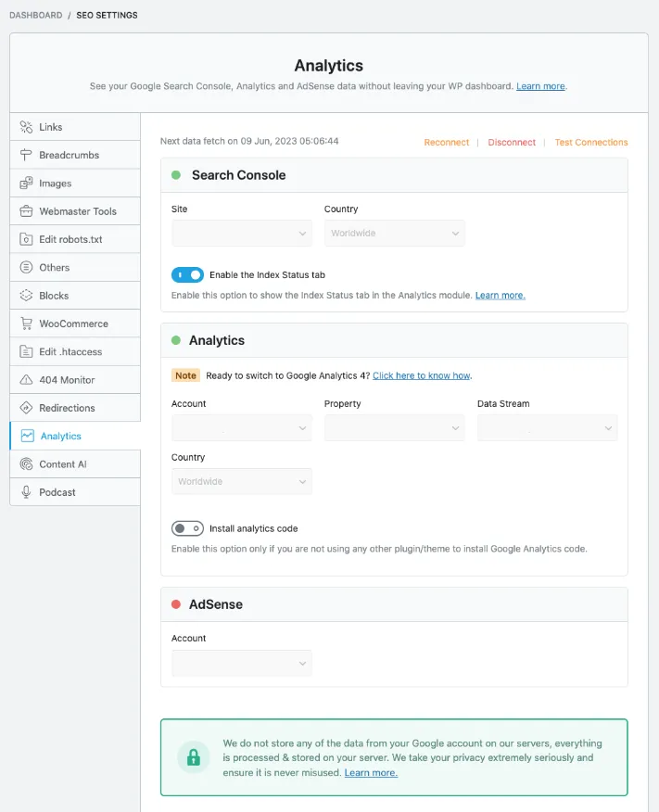
Task: Click the Links sidebar icon
Action: [26, 127]
